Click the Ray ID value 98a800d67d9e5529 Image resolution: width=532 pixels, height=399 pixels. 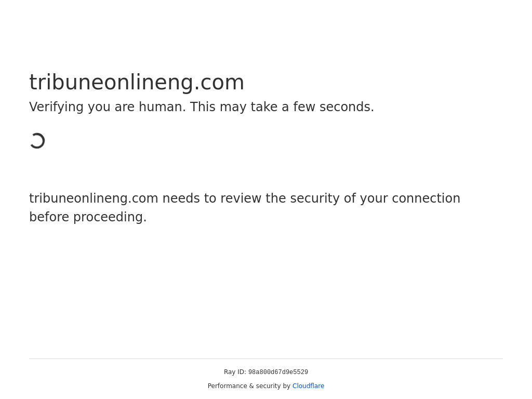[278, 373]
